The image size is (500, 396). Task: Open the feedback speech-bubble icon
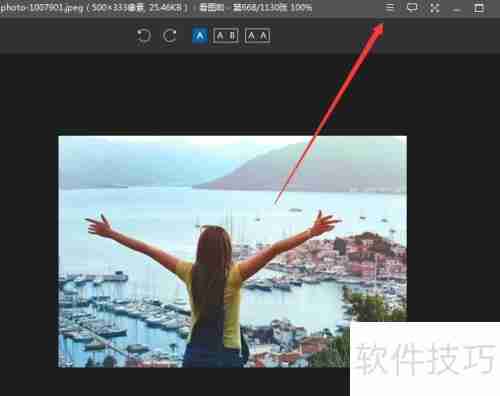[412, 7]
